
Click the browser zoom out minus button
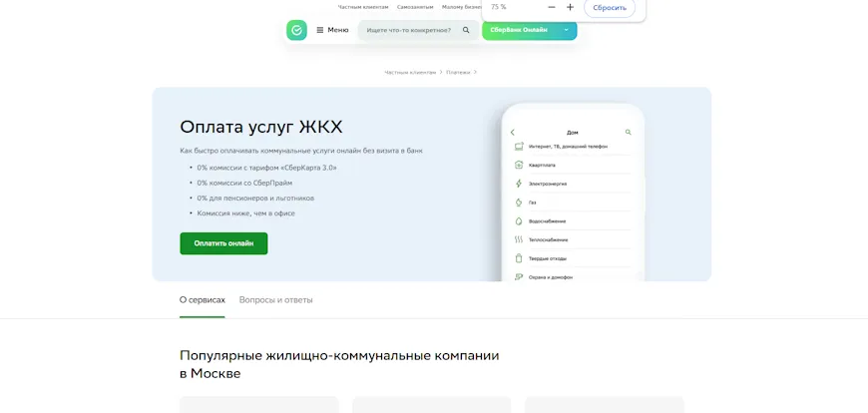[552, 7]
